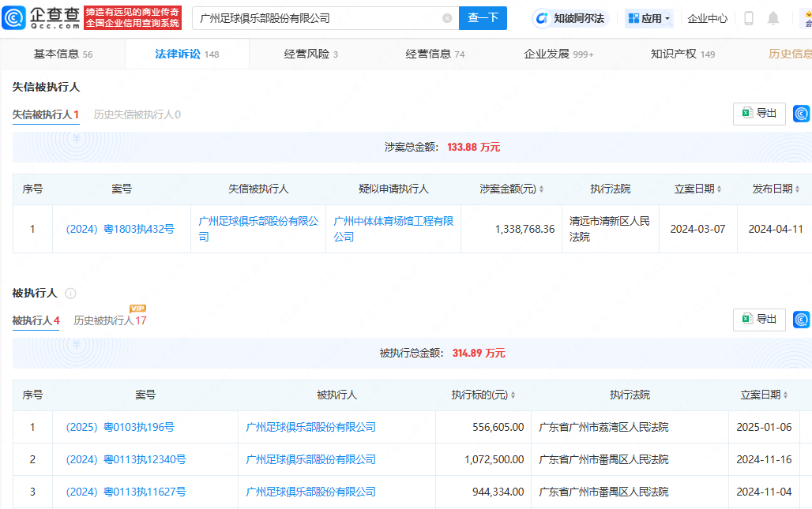The width and height of the screenshot is (812, 509).
Task: Click the 查一下 search button
Action: click(483, 18)
